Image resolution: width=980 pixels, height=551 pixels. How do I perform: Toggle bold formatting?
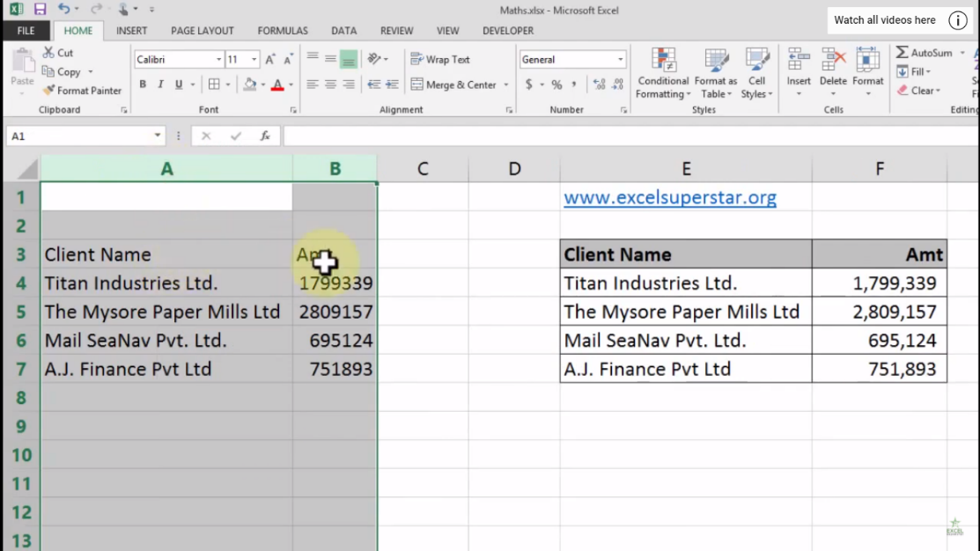[x=143, y=84]
